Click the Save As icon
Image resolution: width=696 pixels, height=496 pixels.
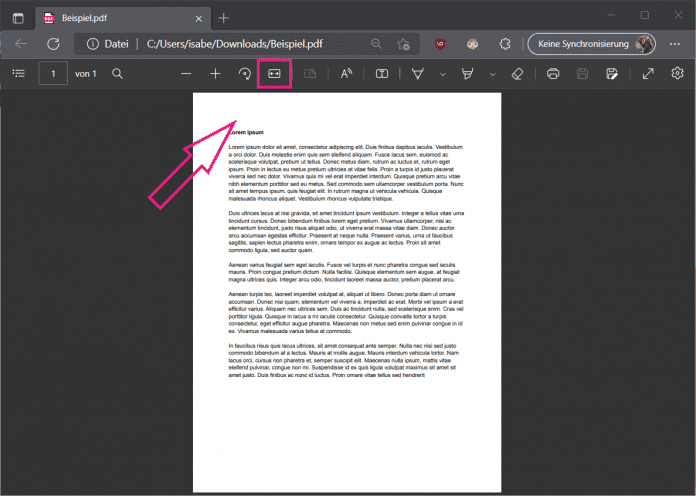click(x=611, y=74)
